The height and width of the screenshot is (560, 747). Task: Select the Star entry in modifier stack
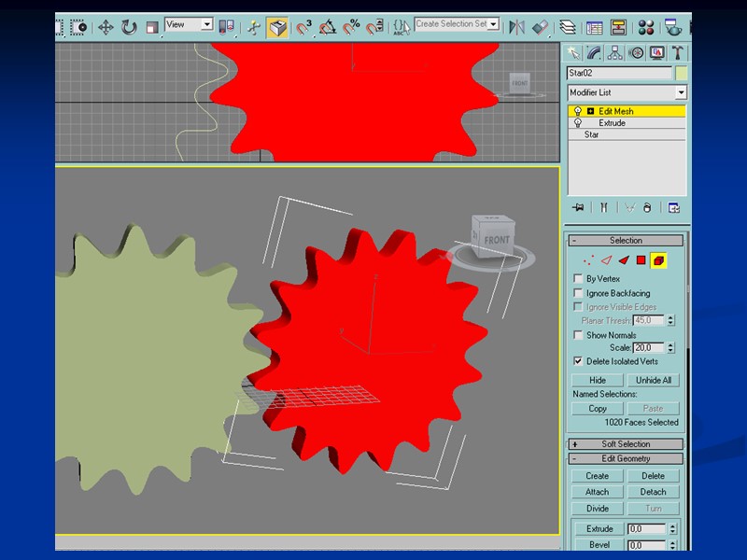592,135
